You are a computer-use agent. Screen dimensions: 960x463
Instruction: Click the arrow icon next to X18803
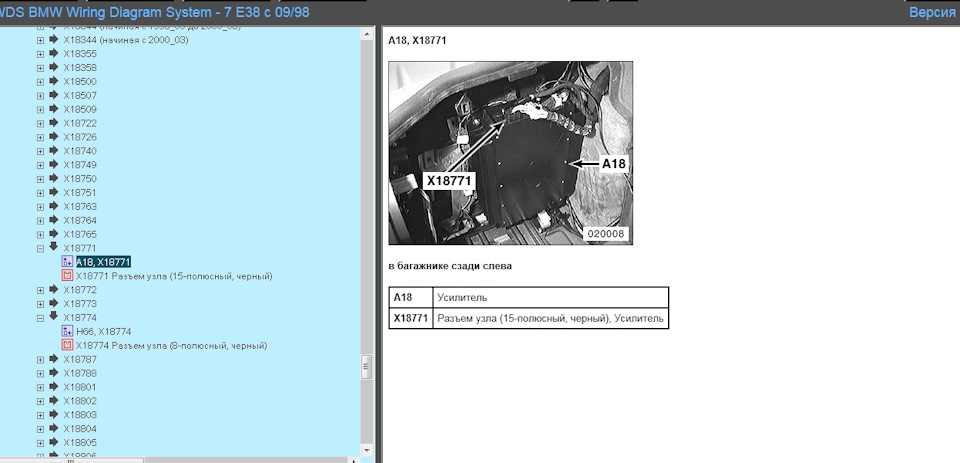click(54, 414)
